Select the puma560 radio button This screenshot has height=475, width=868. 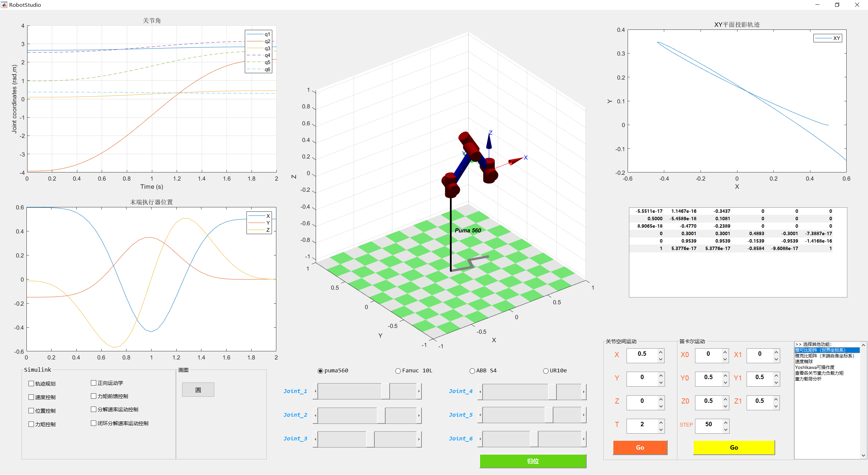[x=320, y=371]
